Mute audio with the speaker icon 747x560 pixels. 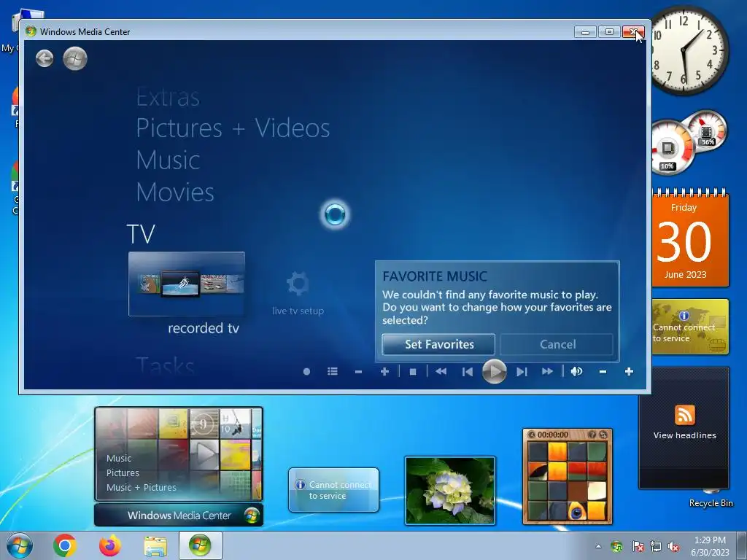pos(576,371)
